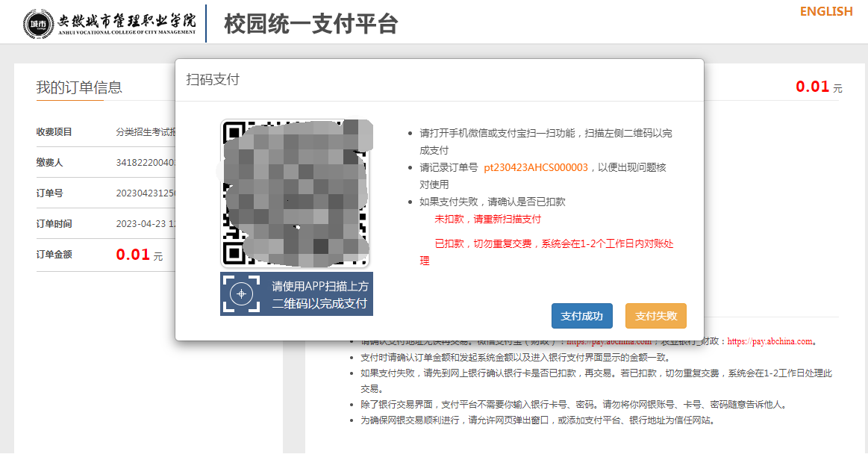
Task: Click the red text 已扣款，切勿重复交费
Action: pos(546,252)
